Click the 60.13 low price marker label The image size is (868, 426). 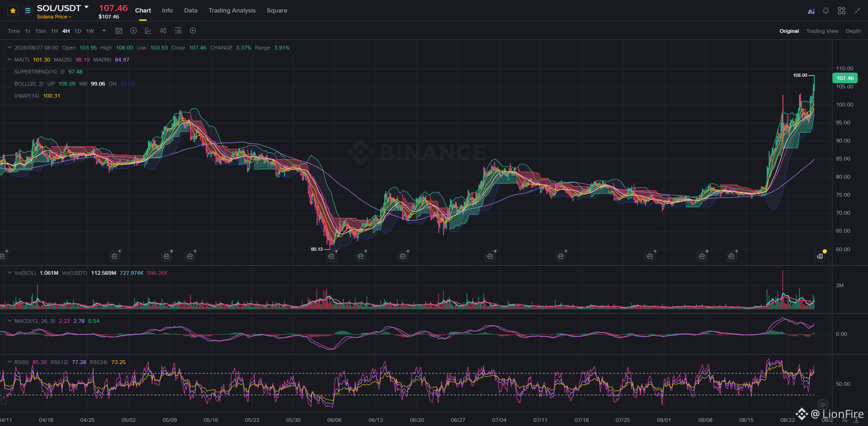coord(317,249)
